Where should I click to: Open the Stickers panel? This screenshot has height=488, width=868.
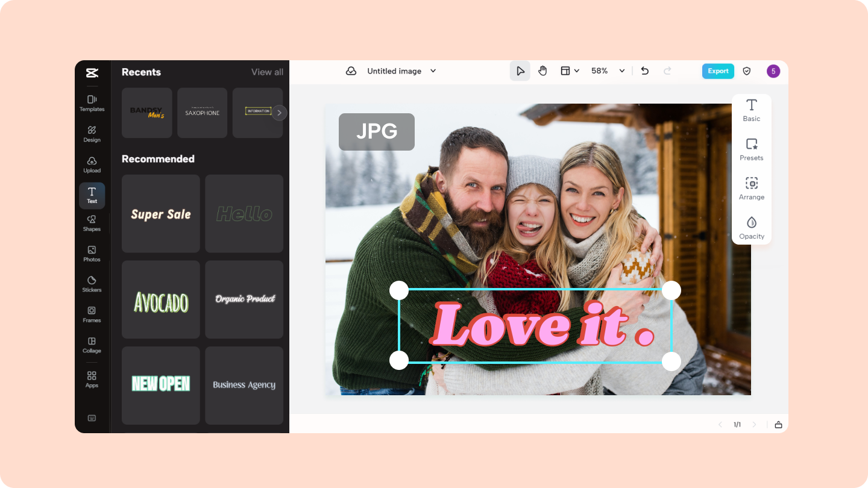coord(92,284)
